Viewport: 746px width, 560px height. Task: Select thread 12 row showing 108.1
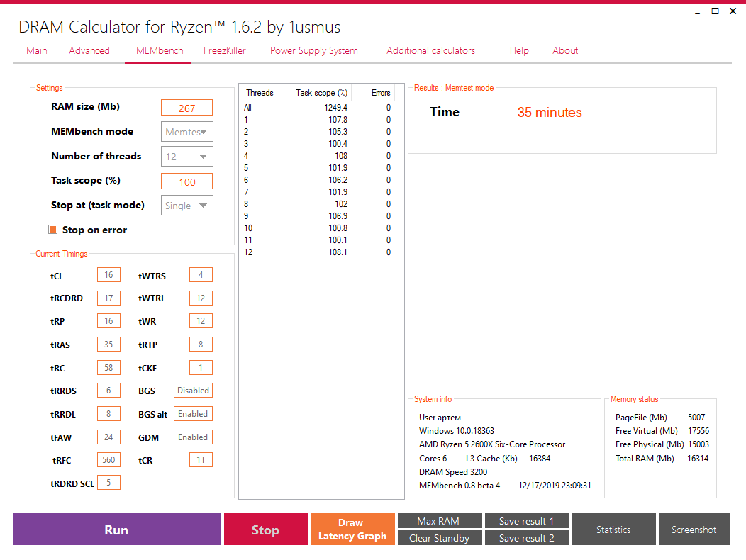click(318, 252)
